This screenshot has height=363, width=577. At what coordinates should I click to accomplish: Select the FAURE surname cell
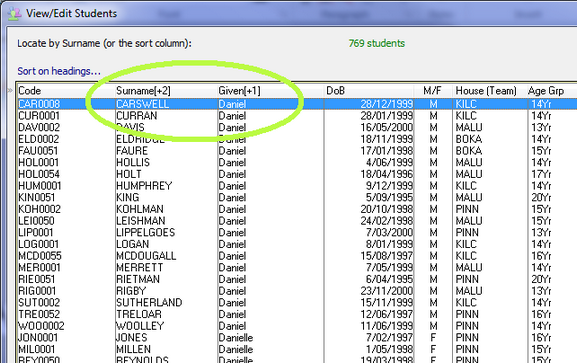pyautogui.click(x=132, y=151)
